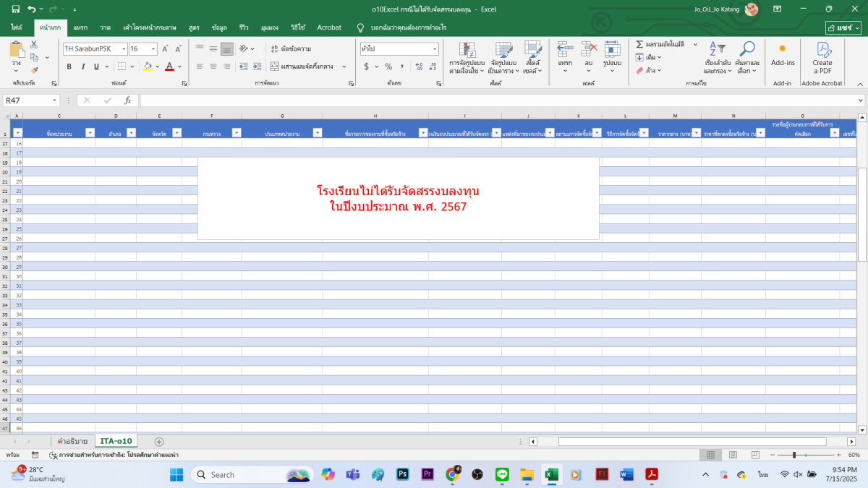
Task: Click the italic formatting icon
Action: pyautogui.click(x=82, y=67)
